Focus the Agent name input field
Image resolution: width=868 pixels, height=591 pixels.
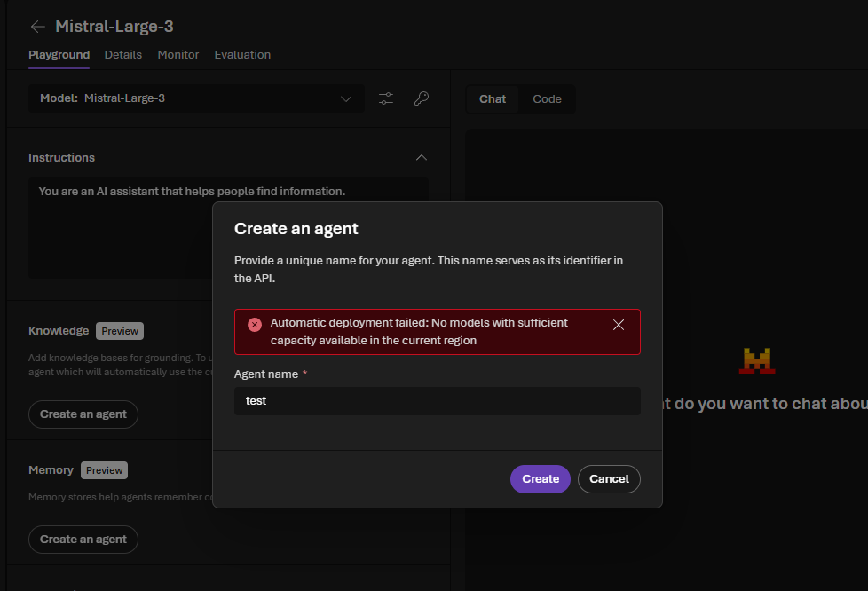438,401
